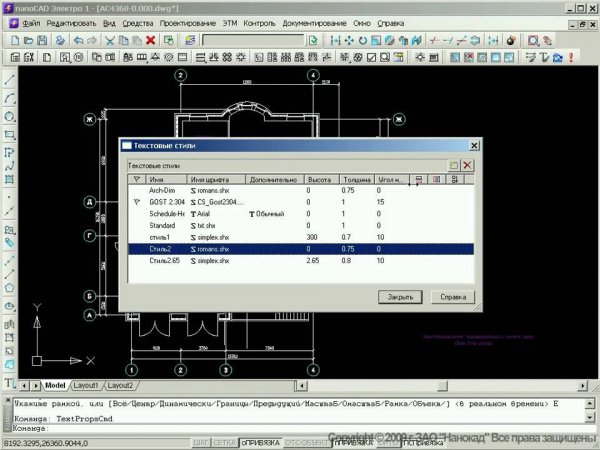Click the print icon in top toolbar

(x=60, y=40)
